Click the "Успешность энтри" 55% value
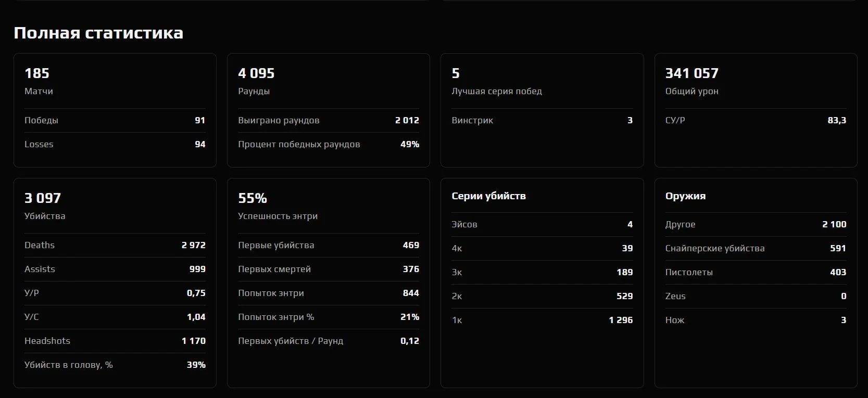This screenshot has width=868, height=398. click(x=253, y=198)
